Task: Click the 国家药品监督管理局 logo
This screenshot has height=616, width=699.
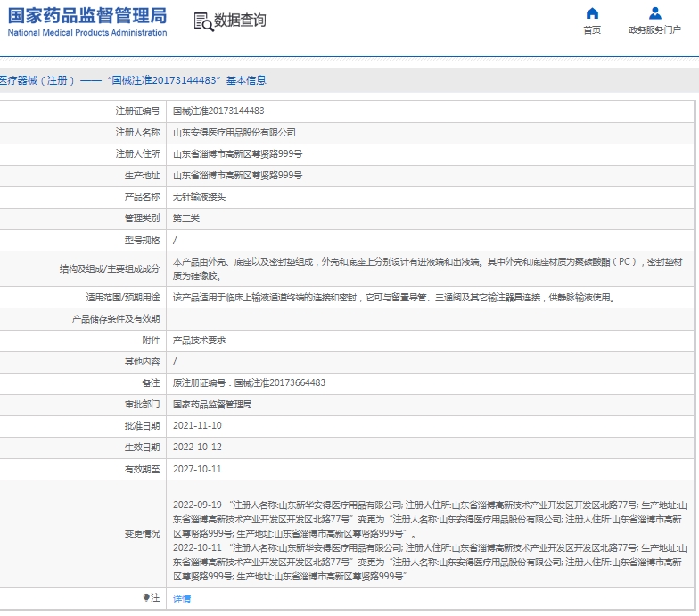Action: [x=87, y=16]
